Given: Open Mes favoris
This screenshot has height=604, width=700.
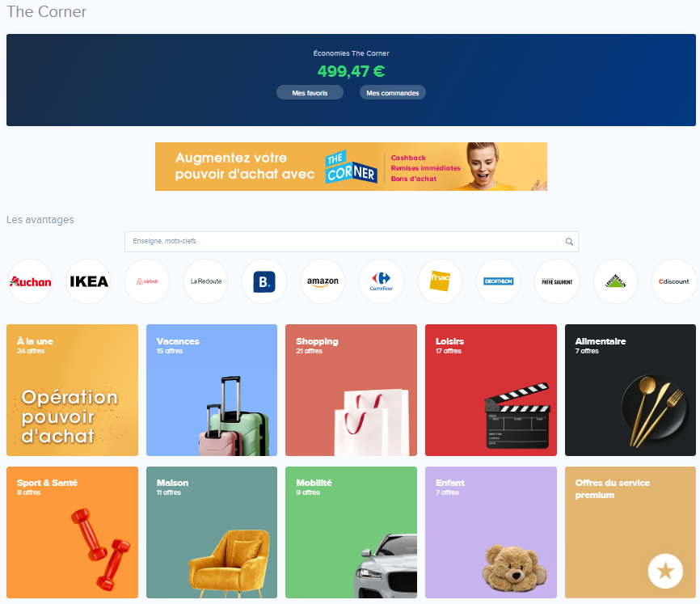Looking at the screenshot, I should [x=310, y=93].
